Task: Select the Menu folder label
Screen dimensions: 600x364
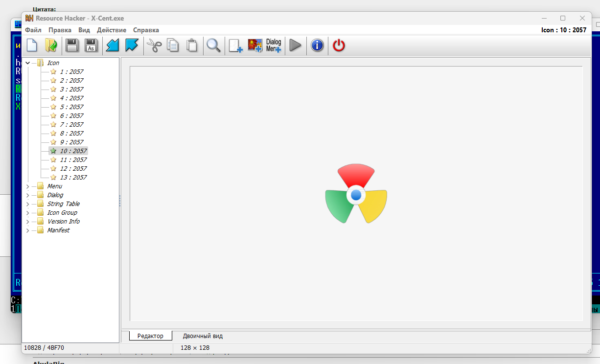Action: [54, 186]
